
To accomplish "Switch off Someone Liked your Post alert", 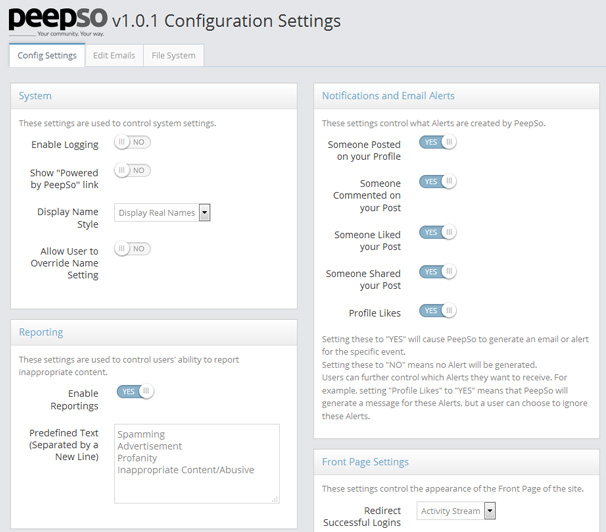I will click(x=437, y=232).
